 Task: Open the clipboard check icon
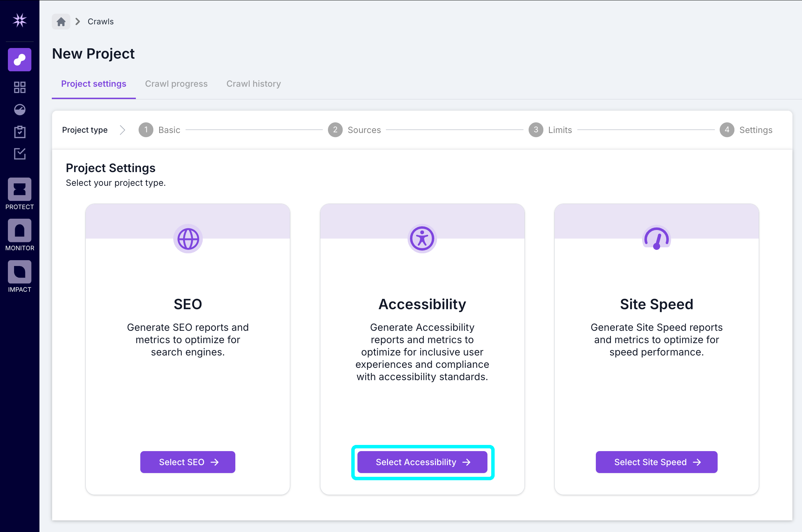(20, 132)
